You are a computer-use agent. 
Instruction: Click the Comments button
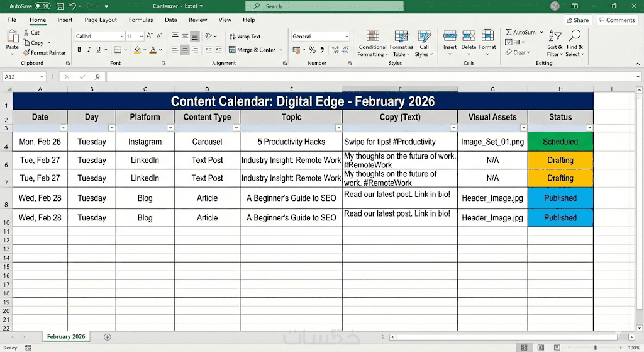(x=617, y=20)
